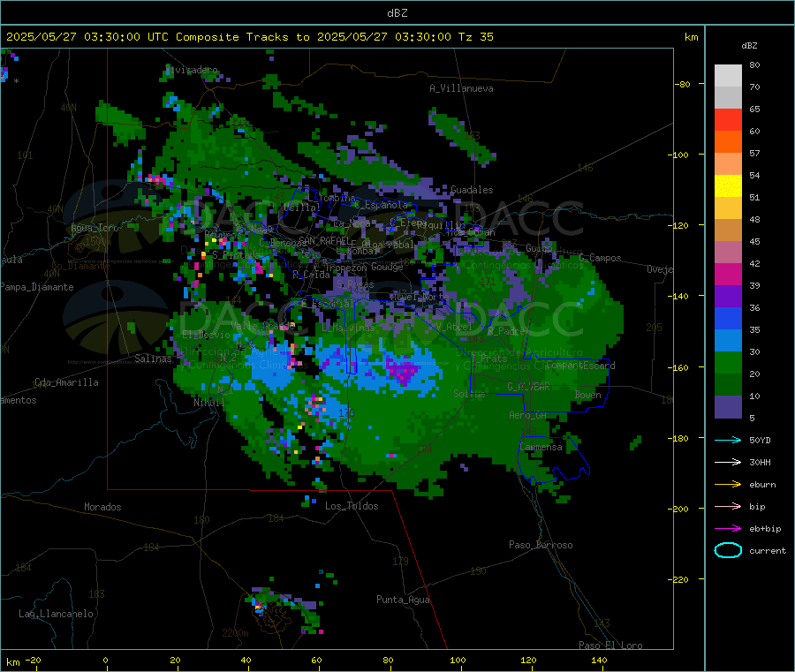
Task: Click the 'Salinas' map label
Action: 153,359
